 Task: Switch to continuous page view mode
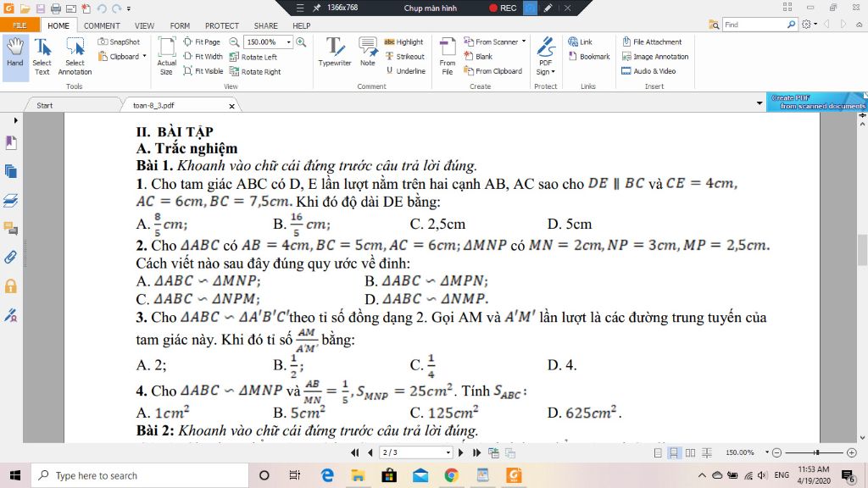point(674,452)
